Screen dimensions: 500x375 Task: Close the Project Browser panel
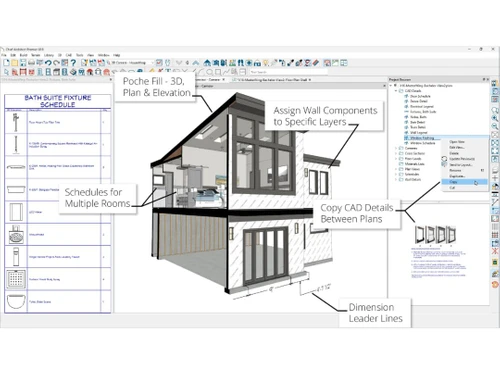[x=488, y=79]
